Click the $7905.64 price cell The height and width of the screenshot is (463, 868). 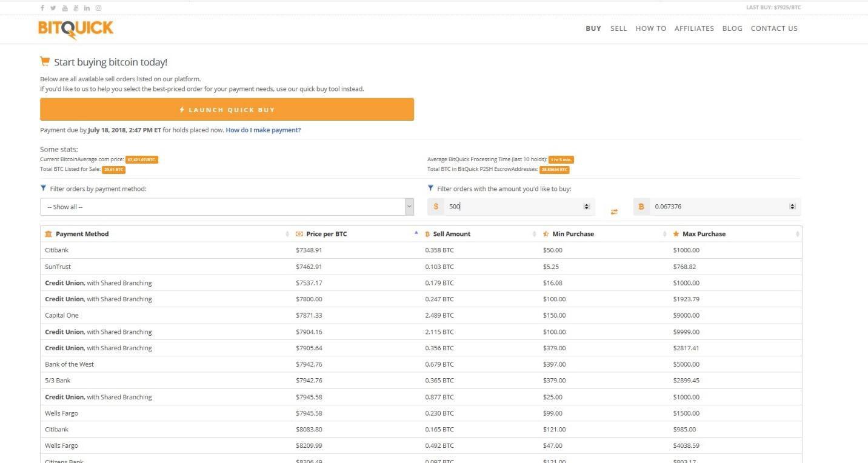(309, 348)
